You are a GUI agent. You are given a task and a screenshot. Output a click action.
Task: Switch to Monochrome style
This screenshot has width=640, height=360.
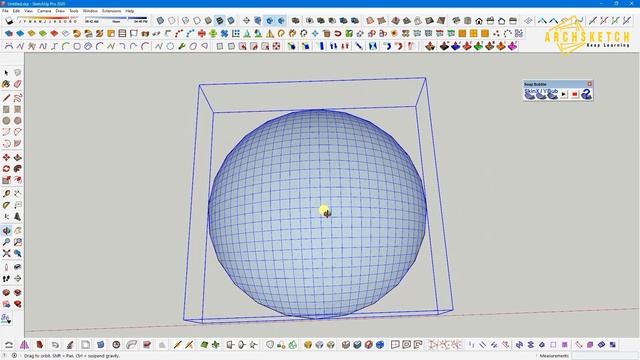point(231,20)
